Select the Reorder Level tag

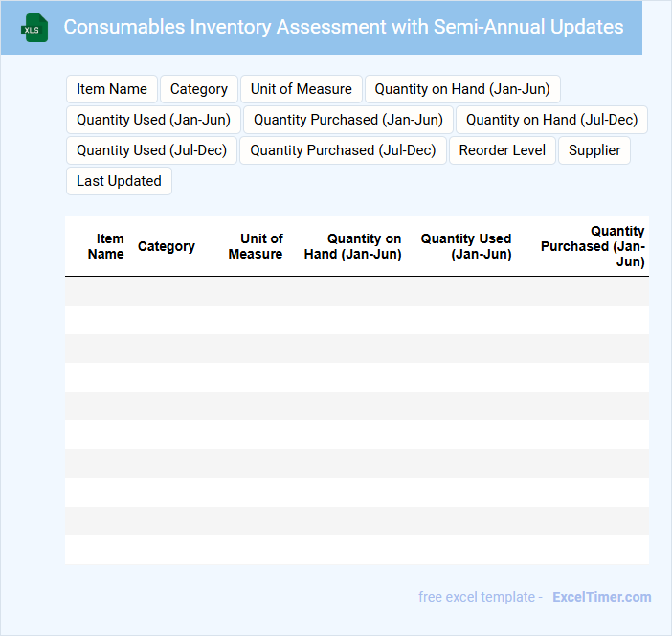point(503,150)
